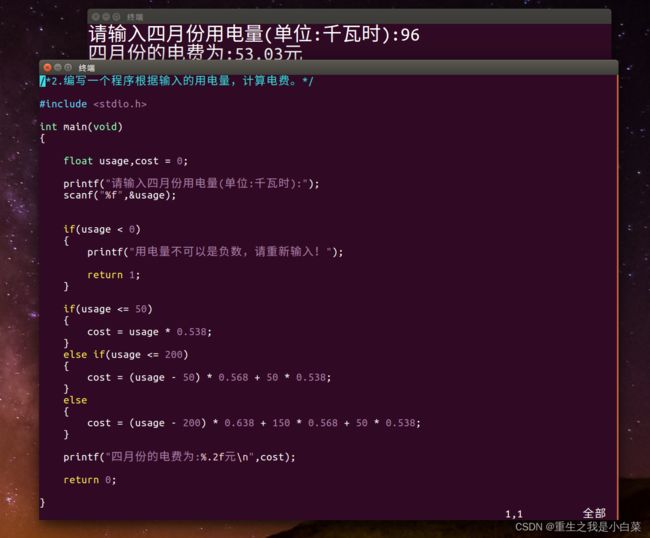This screenshot has width=650, height=538.
Task: Place cursor on the '/*2.编写一个程序' comment line
Action: click(x=177, y=81)
